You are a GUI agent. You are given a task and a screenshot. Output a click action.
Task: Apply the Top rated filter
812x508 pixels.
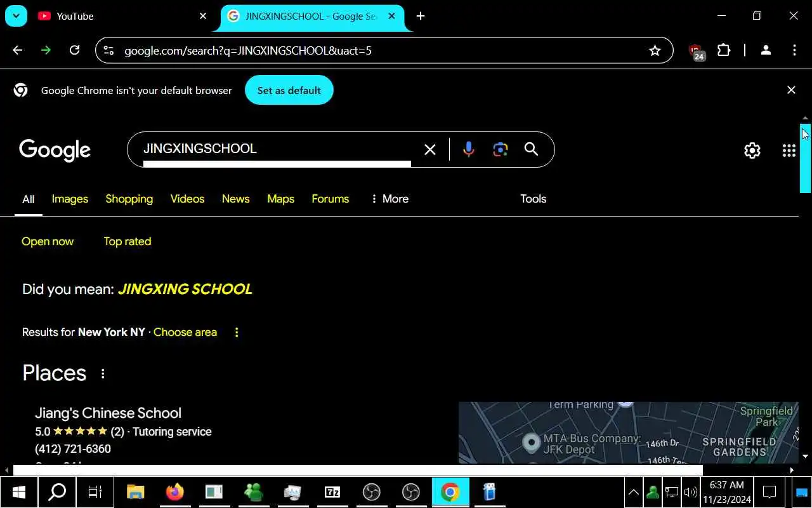click(x=127, y=241)
